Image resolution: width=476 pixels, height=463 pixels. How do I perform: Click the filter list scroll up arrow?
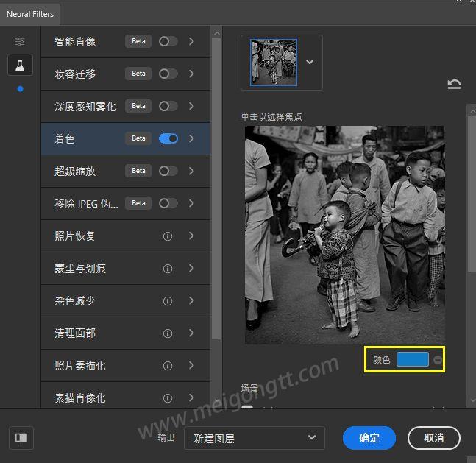[x=216, y=33]
